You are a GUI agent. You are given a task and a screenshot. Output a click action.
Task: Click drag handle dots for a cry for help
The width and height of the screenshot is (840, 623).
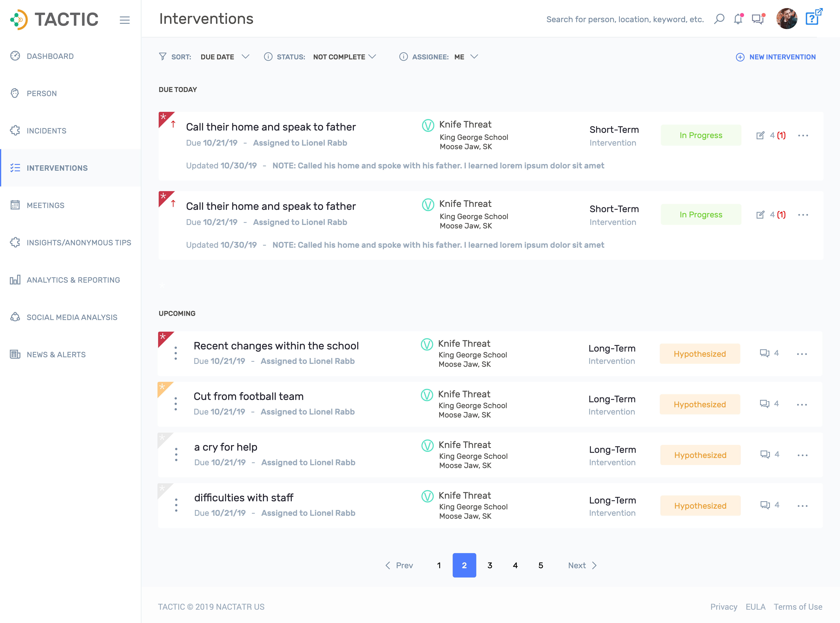click(176, 454)
